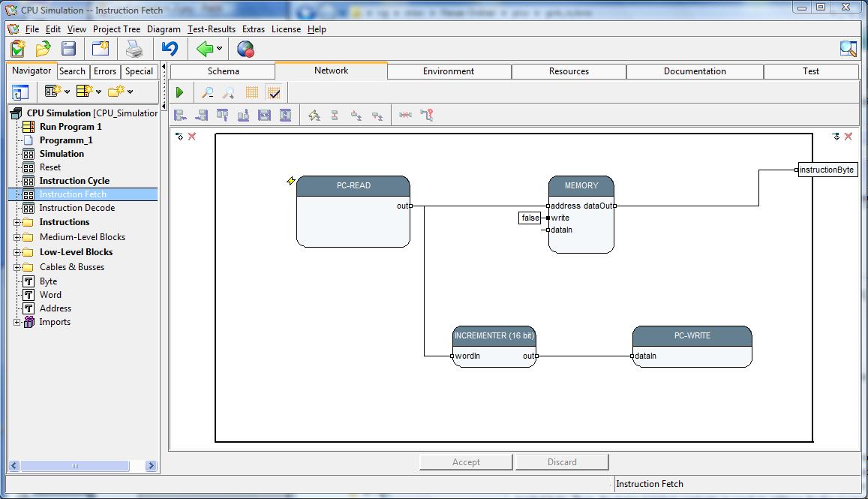
Task: Click the blue Undo arrow icon
Action: pyautogui.click(x=170, y=49)
